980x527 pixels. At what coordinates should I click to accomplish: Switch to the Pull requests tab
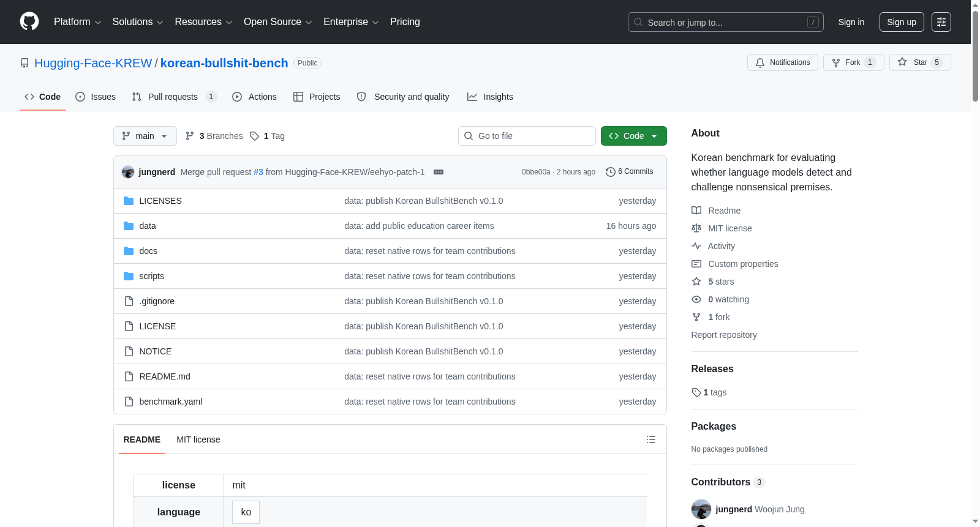click(x=175, y=97)
